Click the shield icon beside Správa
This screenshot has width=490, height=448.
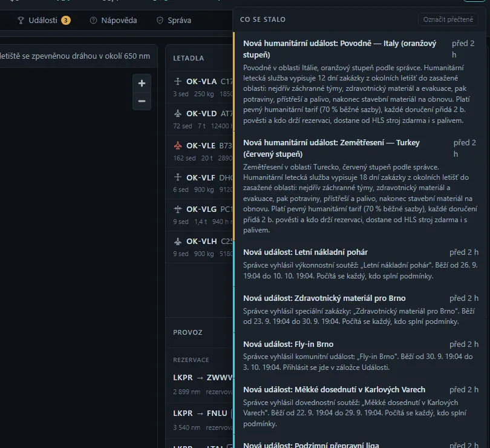tap(160, 21)
